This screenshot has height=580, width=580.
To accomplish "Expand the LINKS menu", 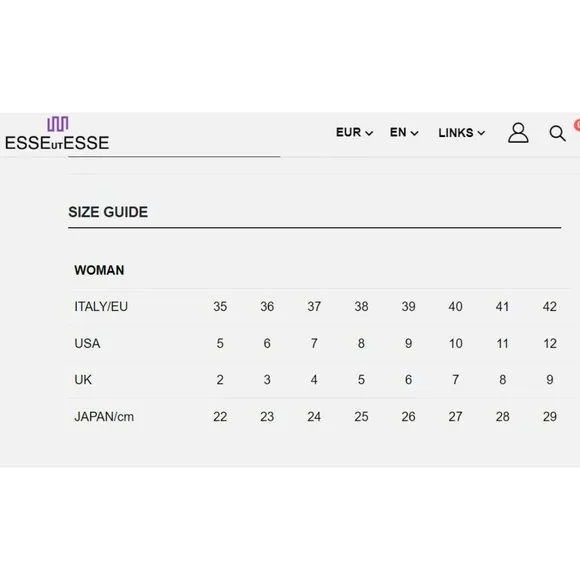I will 462,133.
